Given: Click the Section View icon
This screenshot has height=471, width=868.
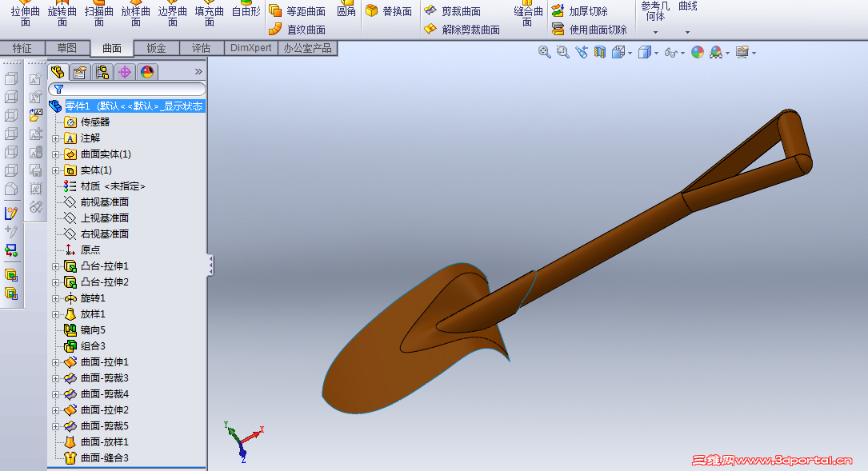Looking at the screenshot, I should point(599,53).
